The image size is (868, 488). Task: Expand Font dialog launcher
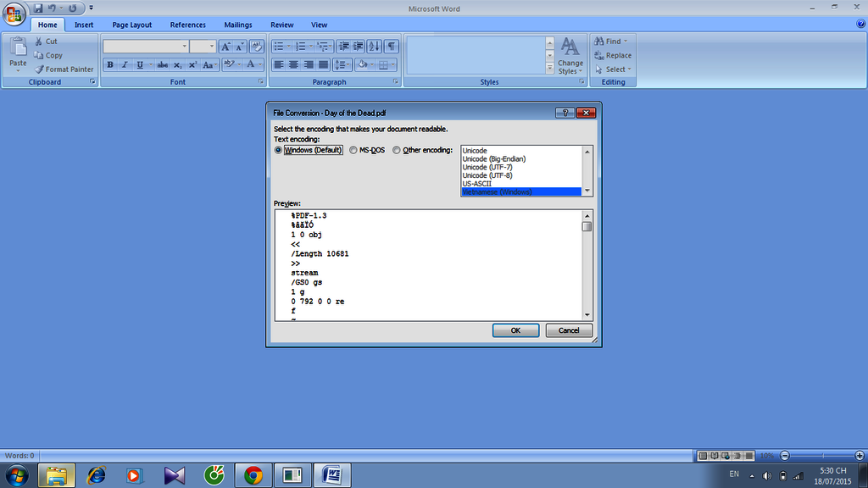click(261, 82)
